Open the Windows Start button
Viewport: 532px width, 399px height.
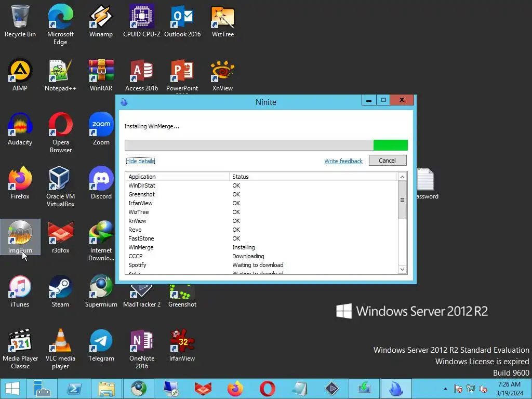pyautogui.click(x=12, y=389)
